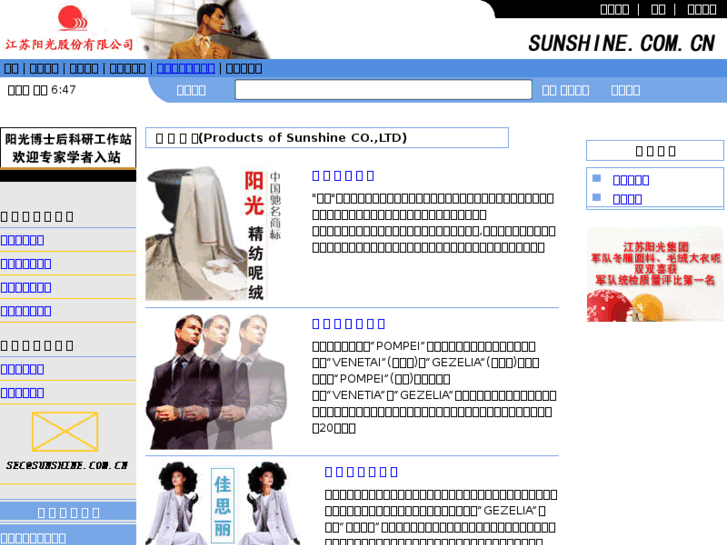The height and width of the screenshot is (545, 727).
Task: Open the last item in the blue navigation bar
Action: [x=244, y=69]
